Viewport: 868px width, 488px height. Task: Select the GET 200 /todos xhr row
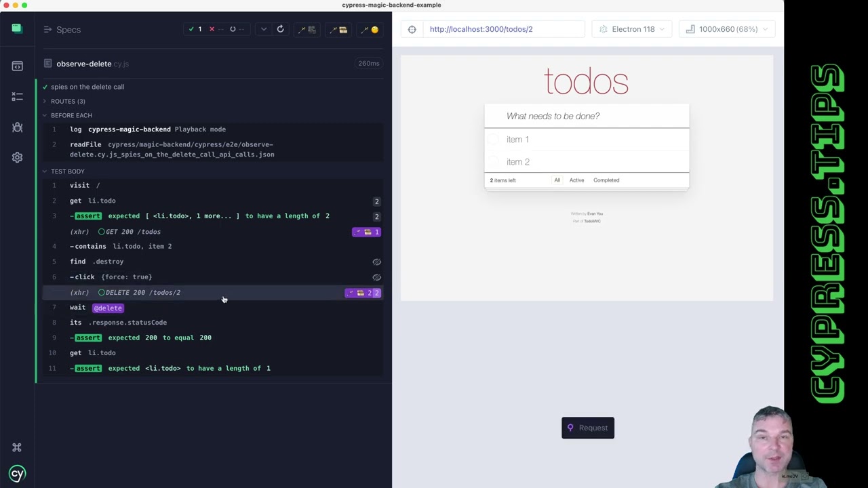point(213,232)
